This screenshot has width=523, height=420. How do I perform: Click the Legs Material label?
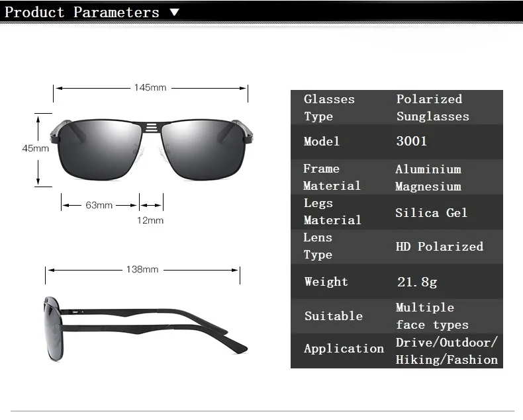point(332,212)
